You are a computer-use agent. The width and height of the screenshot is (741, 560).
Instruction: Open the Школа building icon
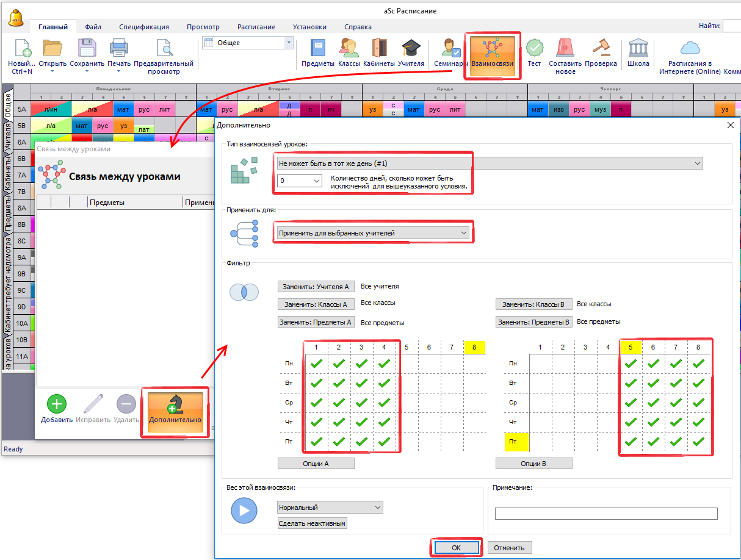click(x=638, y=49)
